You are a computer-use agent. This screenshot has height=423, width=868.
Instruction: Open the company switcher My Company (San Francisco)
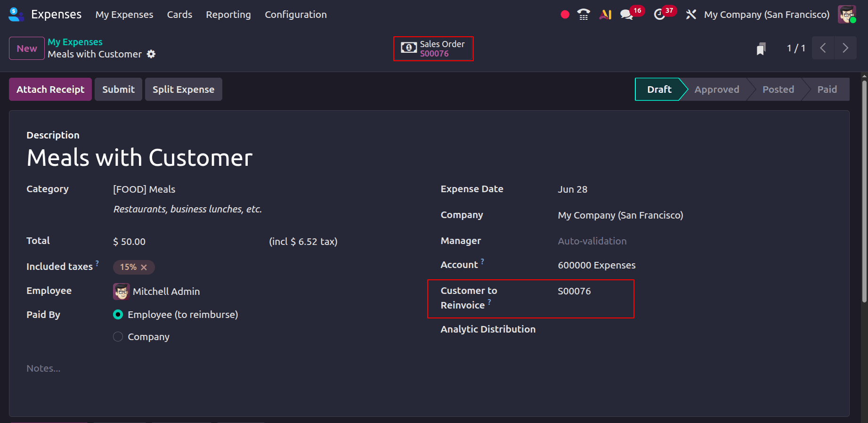coord(767,15)
